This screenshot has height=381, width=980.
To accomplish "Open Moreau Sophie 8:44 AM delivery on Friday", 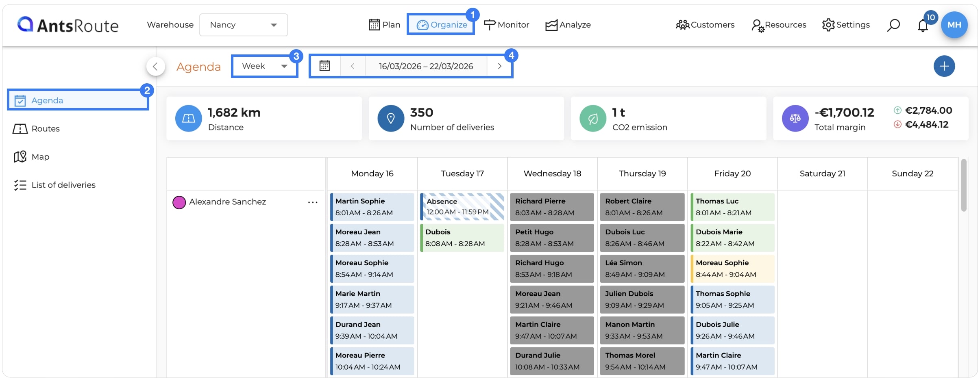I will 732,269.
